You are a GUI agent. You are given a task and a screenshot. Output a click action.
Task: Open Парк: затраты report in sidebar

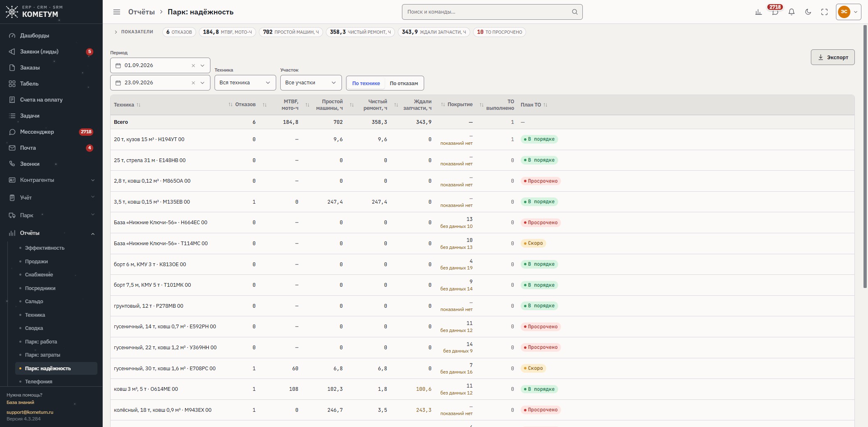(42, 355)
